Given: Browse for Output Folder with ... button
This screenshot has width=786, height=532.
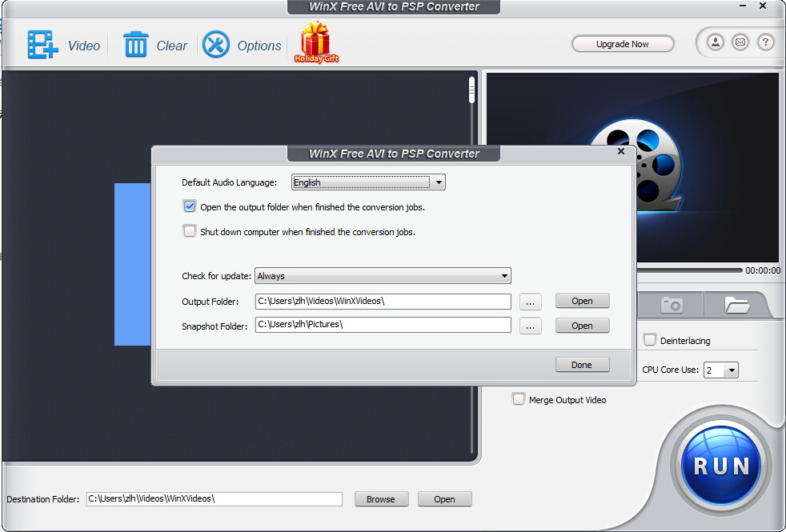Looking at the screenshot, I should coord(531,302).
